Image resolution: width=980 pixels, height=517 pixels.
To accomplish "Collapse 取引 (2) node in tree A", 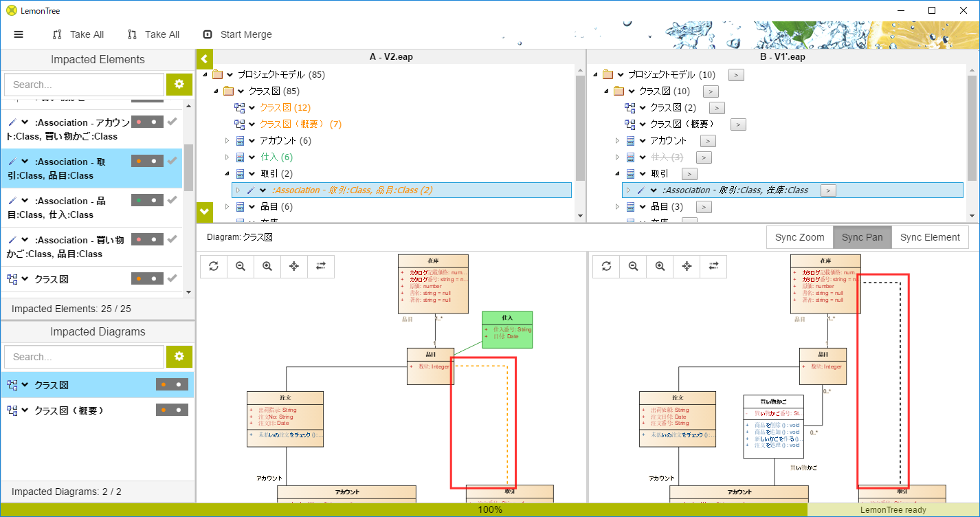I will click(x=227, y=174).
